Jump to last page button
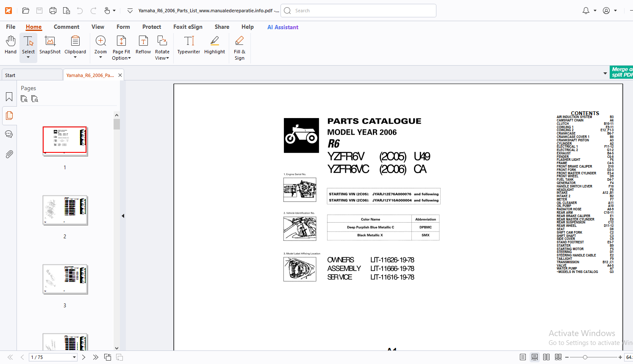 click(x=95, y=357)
